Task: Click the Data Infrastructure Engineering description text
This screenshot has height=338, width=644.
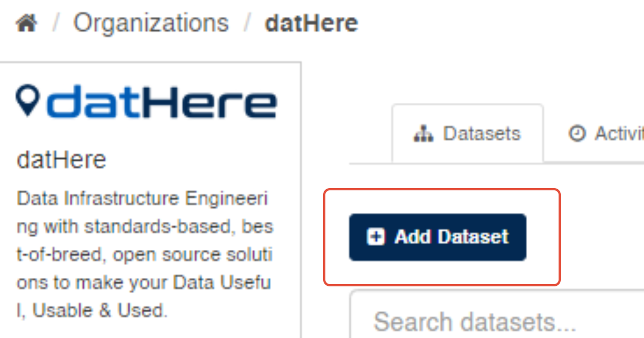Action: 143,198
